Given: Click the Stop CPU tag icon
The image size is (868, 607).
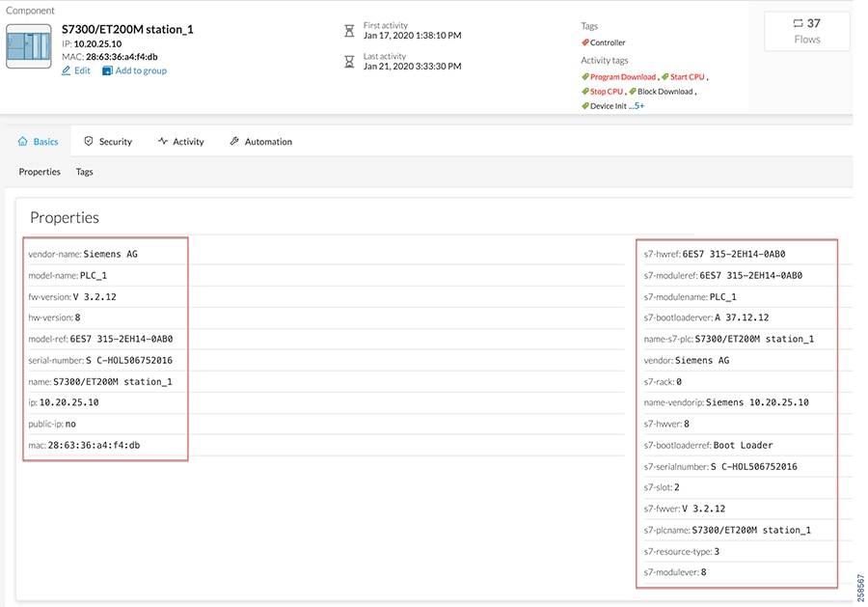Looking at the screenshot, I should (585, 92).
